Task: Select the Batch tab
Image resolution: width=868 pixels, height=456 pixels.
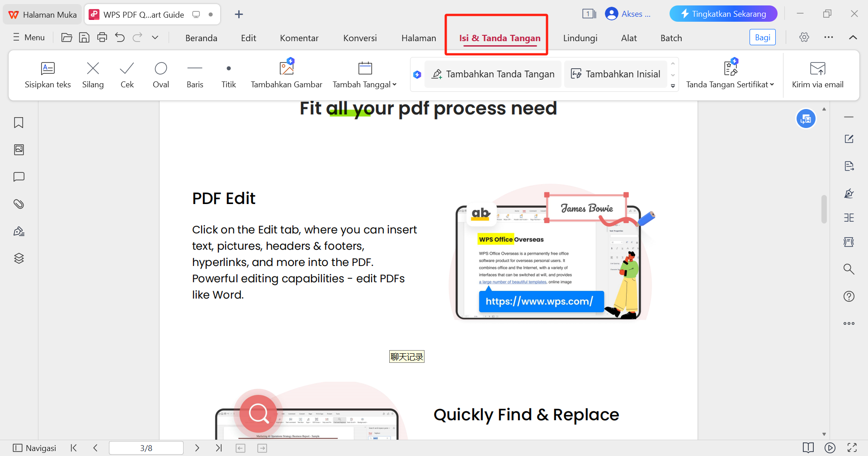Action: (x=671, y=38)
